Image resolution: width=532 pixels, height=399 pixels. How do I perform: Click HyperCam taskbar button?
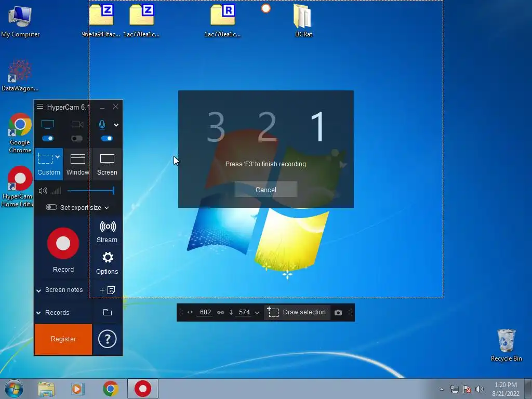pyautogui.click(x=143, y=389)
